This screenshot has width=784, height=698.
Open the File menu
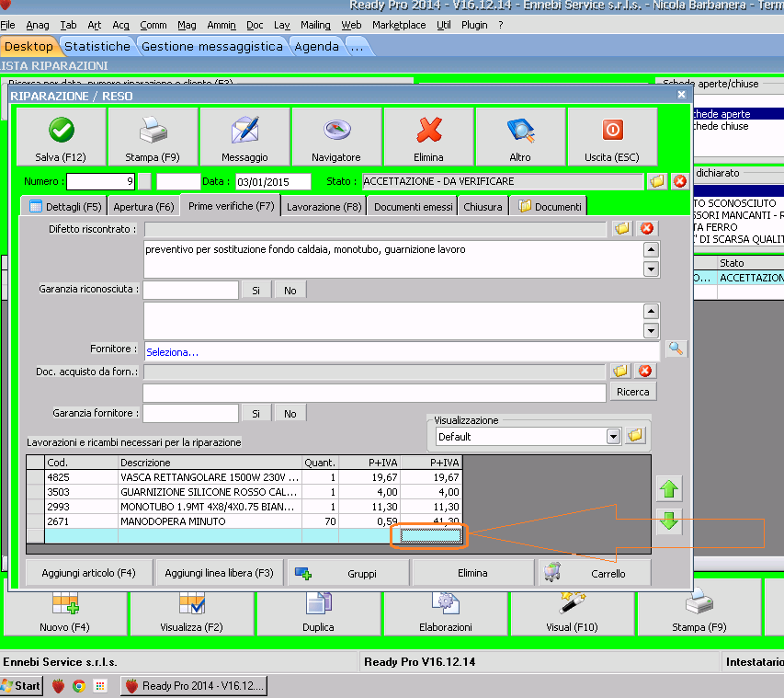[7, 25]
